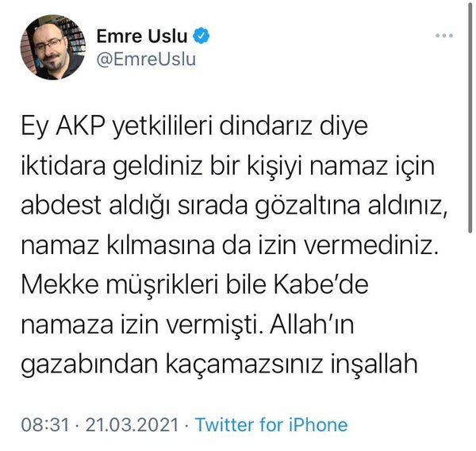Click the word inşallah ending the tweet
This screenshot has width=476, height=451.
(374, 364)
